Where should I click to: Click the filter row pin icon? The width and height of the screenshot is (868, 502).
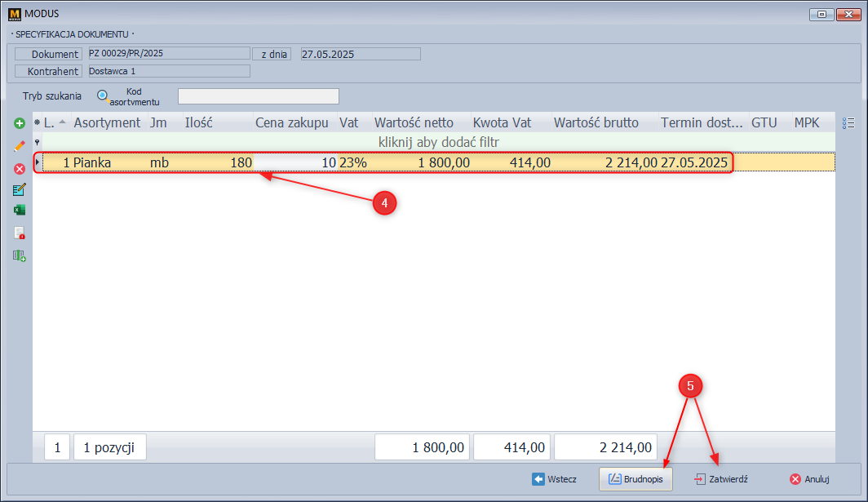37,142
